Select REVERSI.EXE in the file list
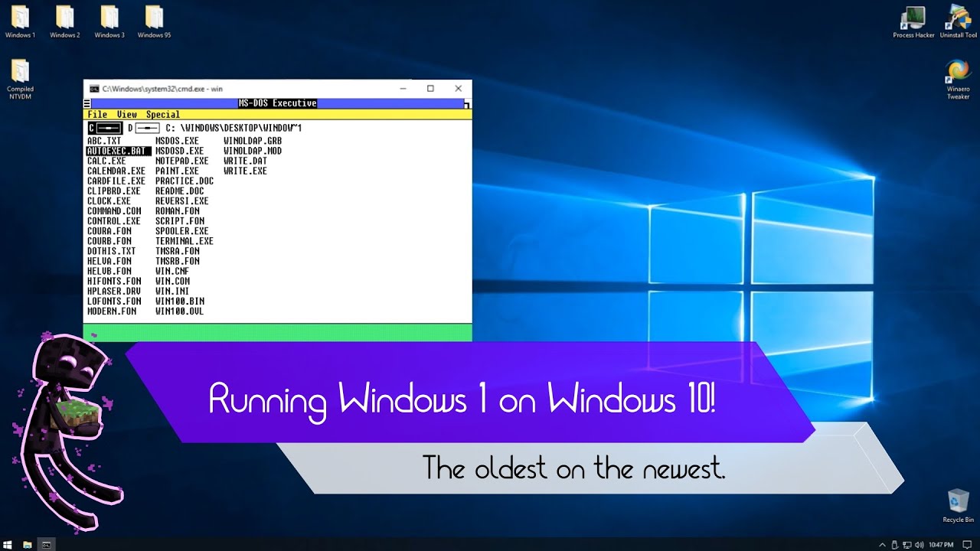This screenshot has height=551, width=980. [182, 201]
